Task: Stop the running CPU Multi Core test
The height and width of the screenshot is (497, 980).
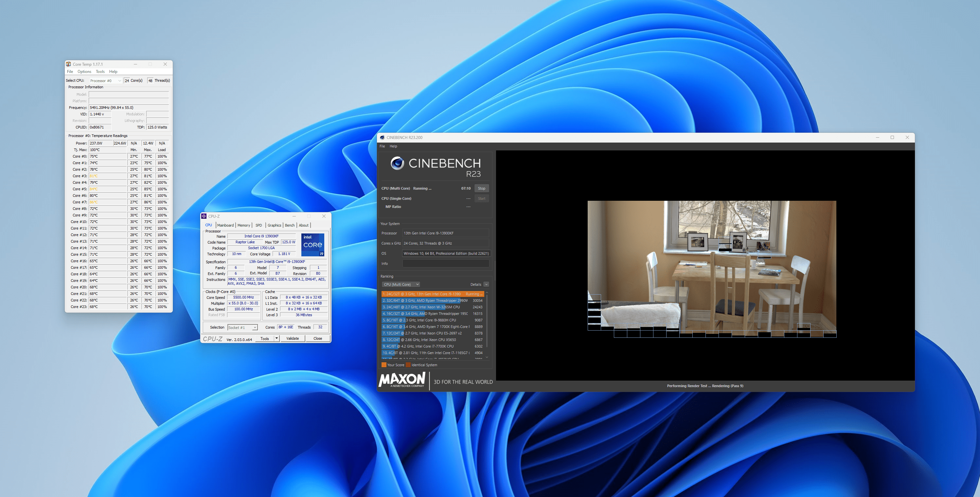Action: (x=482, y=188)
